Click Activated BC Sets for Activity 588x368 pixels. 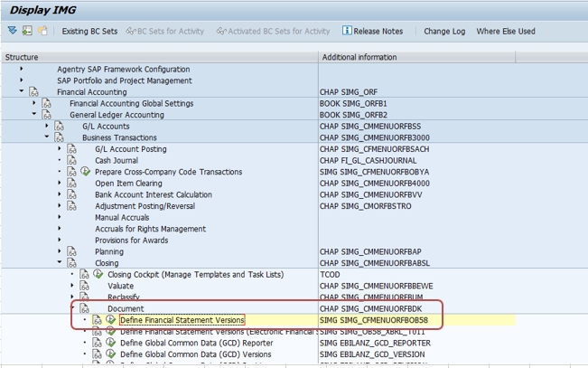tap(273, 31)
